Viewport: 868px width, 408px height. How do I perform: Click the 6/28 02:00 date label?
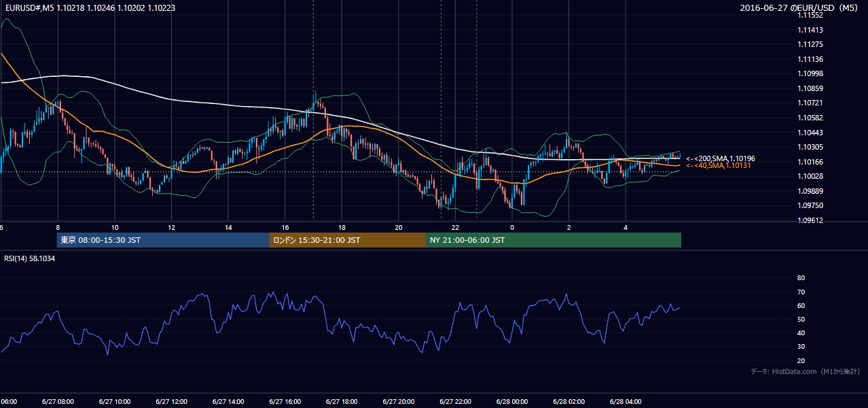pyautogui.click(x=569, y=401)
